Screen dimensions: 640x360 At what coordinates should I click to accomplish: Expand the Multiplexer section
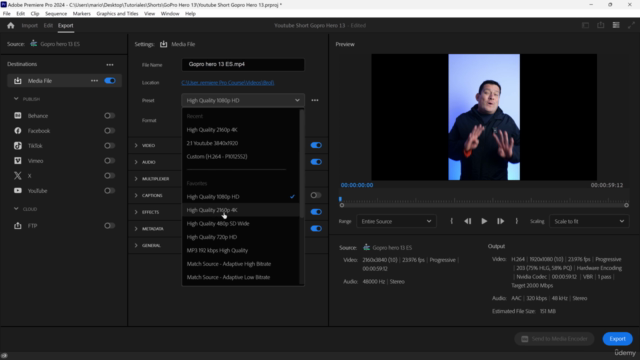click(136, 179)
